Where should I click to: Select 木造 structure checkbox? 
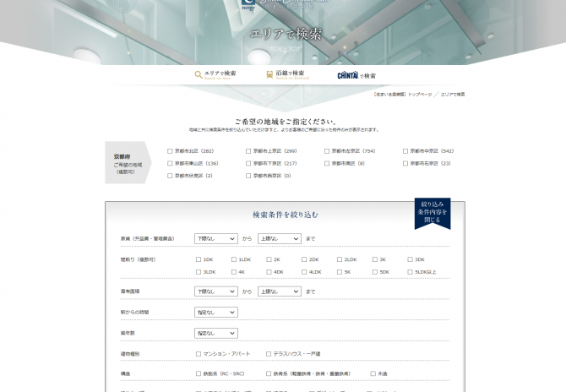[373, 374]
